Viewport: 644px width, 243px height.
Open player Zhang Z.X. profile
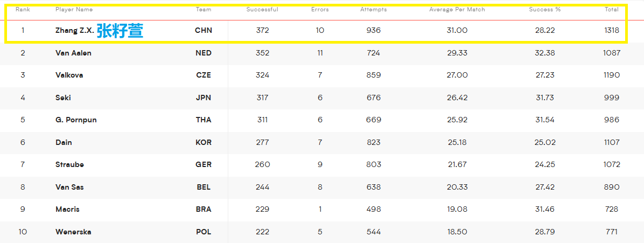[75, 30]
